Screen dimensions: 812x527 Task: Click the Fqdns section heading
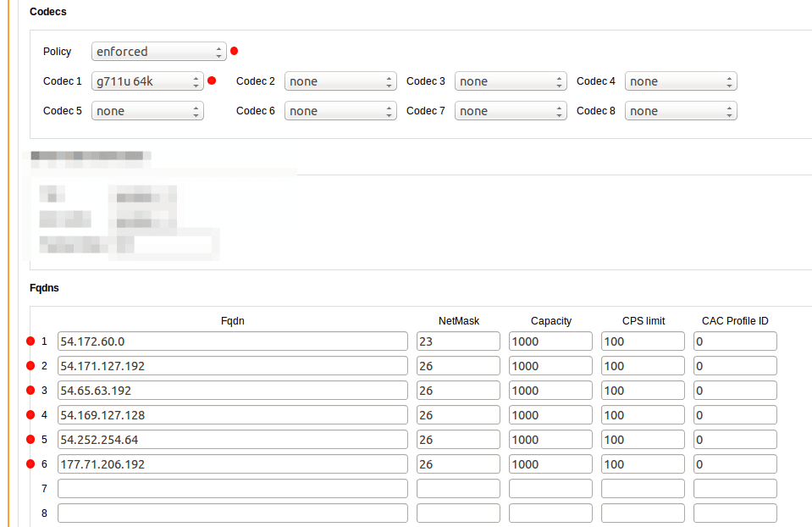point(42,288)
